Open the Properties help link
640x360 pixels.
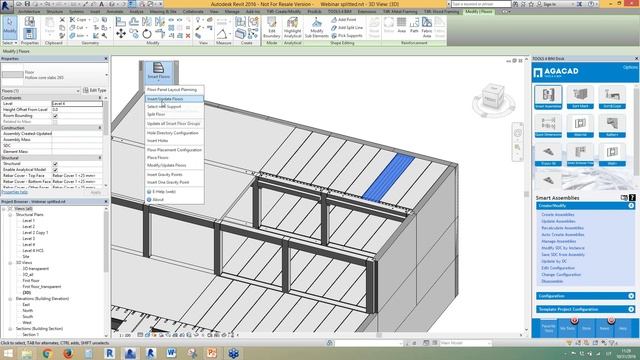tap(15, 192)
